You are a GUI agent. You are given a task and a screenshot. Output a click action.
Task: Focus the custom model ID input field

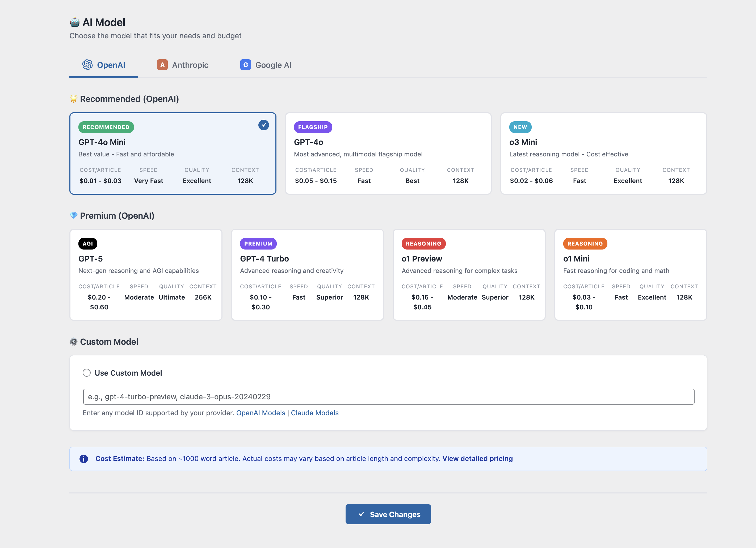(x=388, y=397)
